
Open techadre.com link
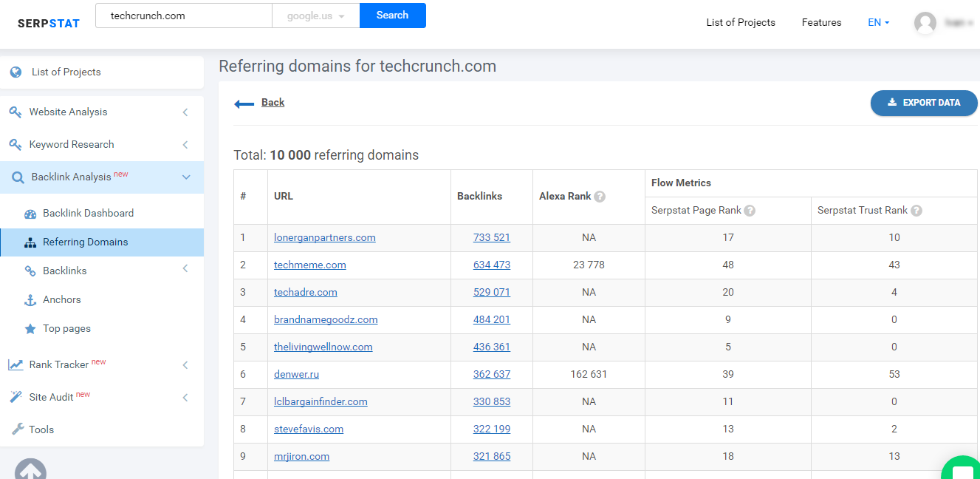(x=306, y=293)
